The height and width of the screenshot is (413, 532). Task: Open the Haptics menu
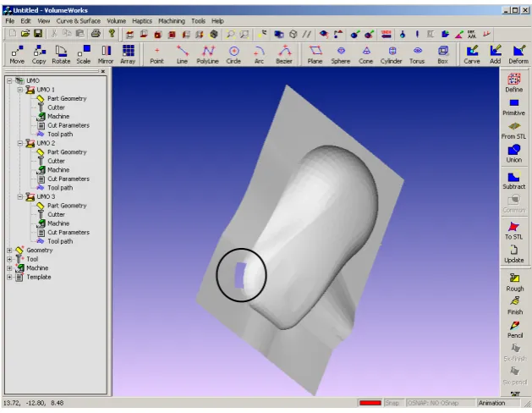142,21
